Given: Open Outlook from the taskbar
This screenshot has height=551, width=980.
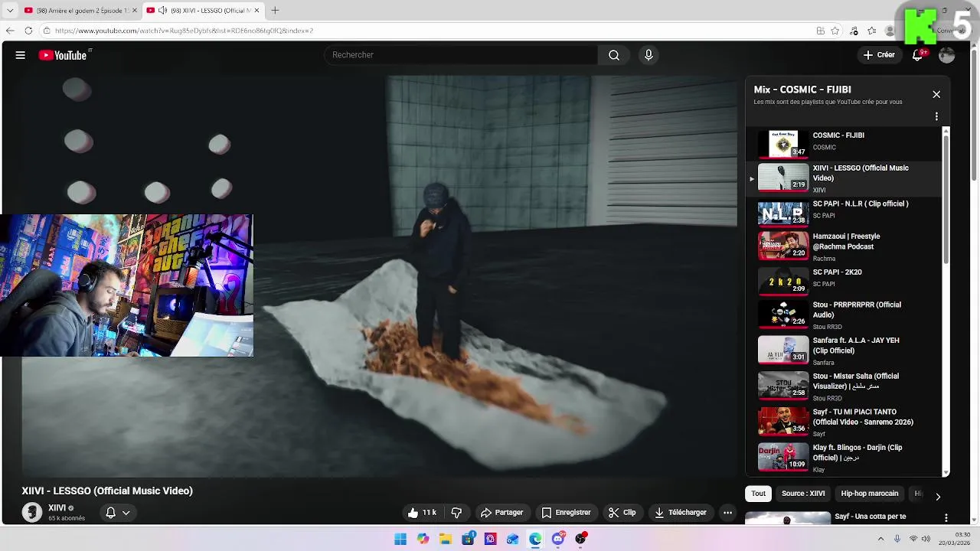Looking at the screenshot, I should [x=513, y=540].
